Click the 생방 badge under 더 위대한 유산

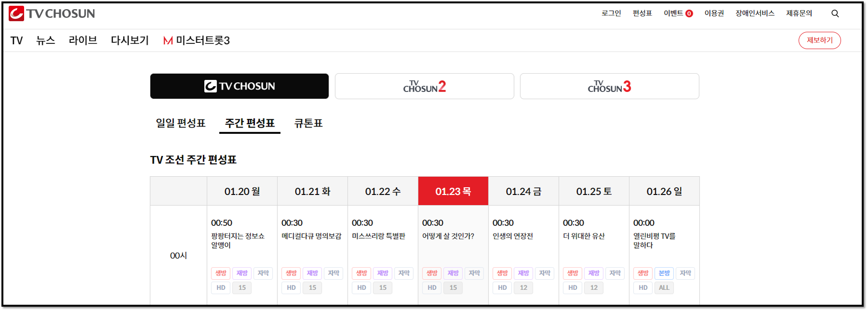572,273
